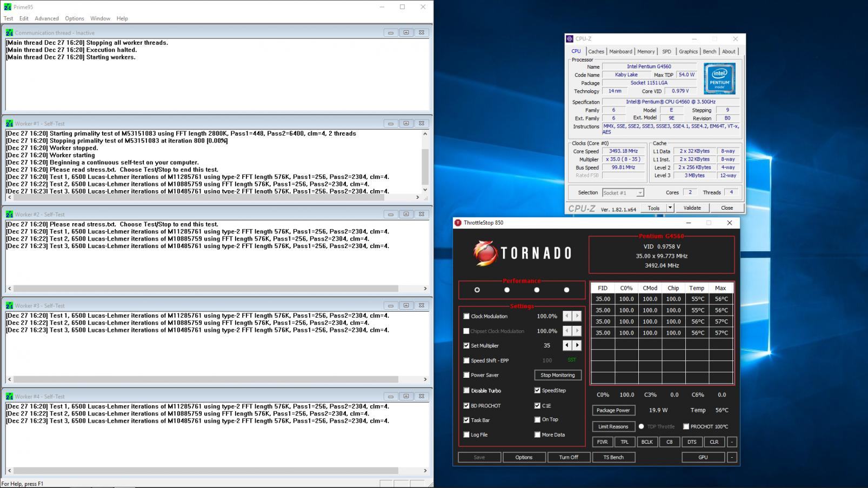Click Stop Monitoring in ThrottleStop
868x488 pixels.
558,375
